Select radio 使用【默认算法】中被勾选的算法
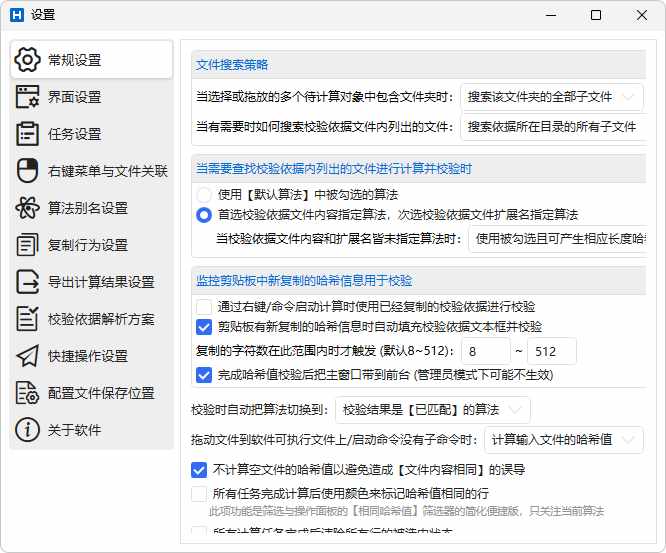The width and height of the screenshot is (666, 553). [x=204, y=194]
